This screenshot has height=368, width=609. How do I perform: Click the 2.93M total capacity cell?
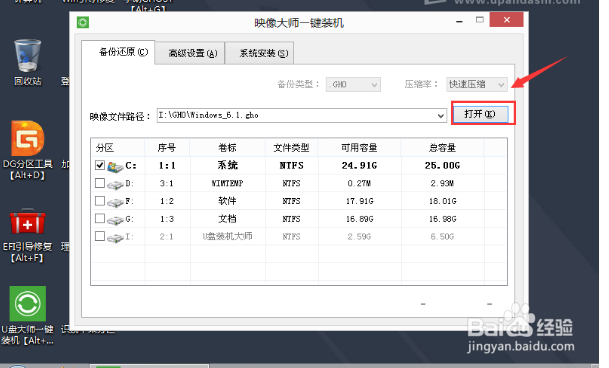(442, 183)
